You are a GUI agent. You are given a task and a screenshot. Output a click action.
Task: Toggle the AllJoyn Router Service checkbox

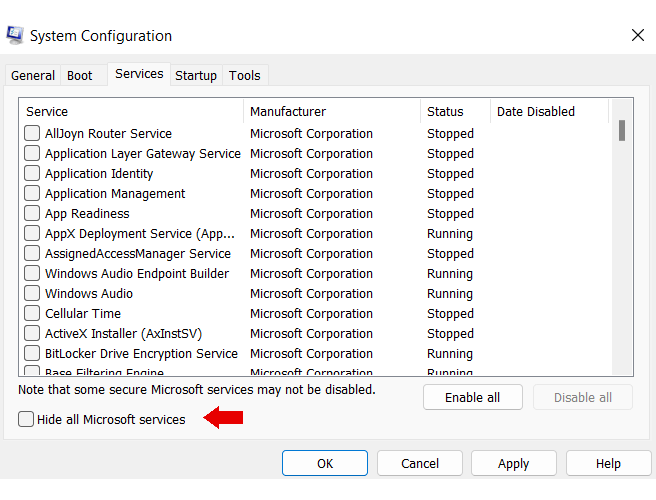32,134
